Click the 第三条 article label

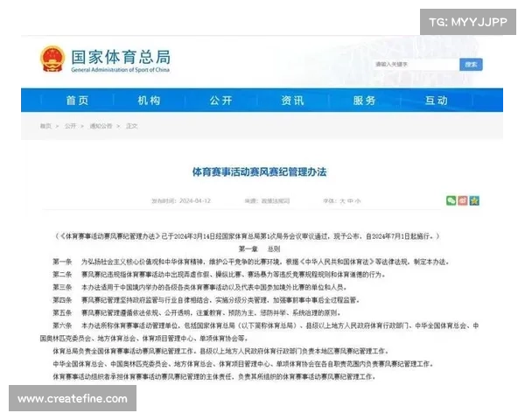click(62, 287)
